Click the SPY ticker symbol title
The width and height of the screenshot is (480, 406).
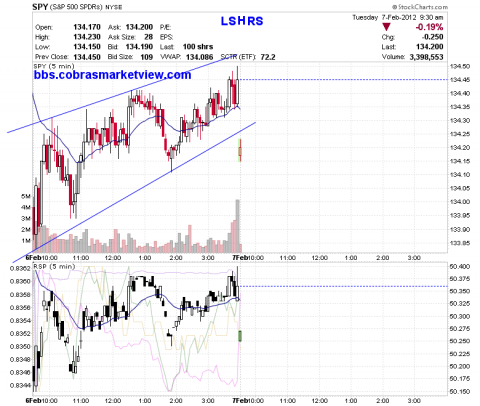[x=40, y=7]
